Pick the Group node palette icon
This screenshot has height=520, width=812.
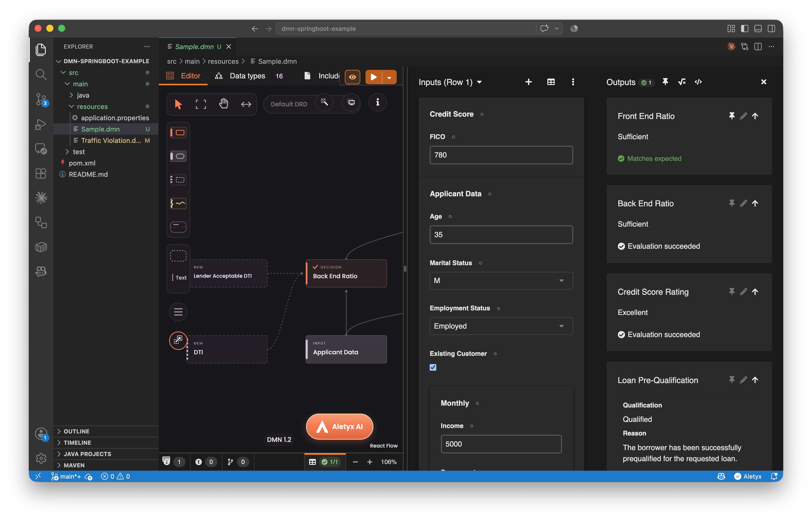click(178, 256)
